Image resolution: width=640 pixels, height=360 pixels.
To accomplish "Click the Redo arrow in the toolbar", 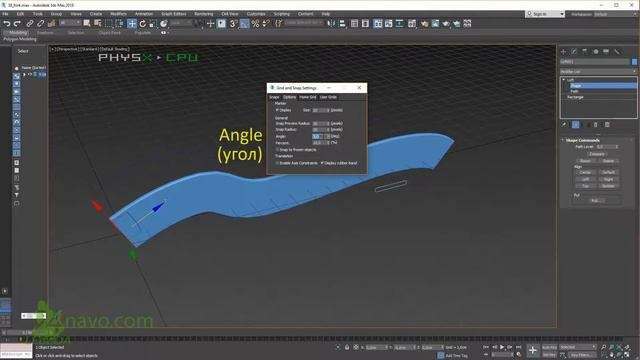I will [17, 24].
